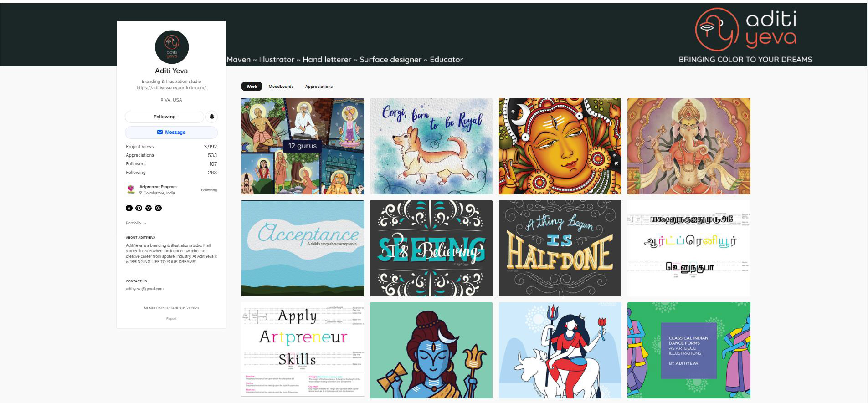
Task: Click the Aditi Yeva profile avatar
Action: [x=171, y=47]
